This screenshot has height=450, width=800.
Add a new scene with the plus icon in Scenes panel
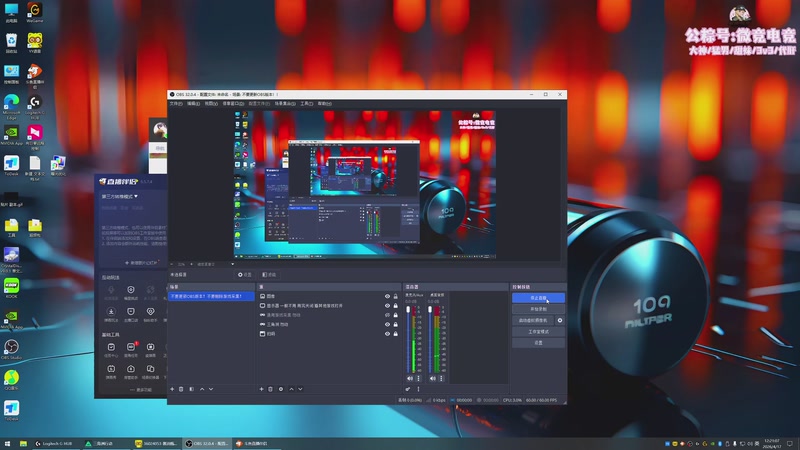pyautogui.click(x=172, y=389)
